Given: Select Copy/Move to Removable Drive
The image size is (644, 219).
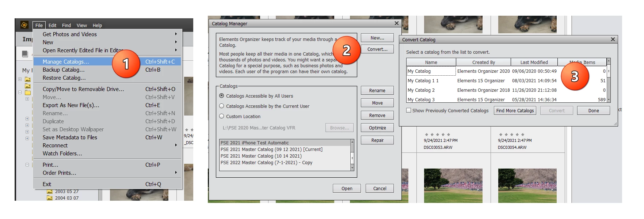Looking at the screenshot, I should [107, 89].
